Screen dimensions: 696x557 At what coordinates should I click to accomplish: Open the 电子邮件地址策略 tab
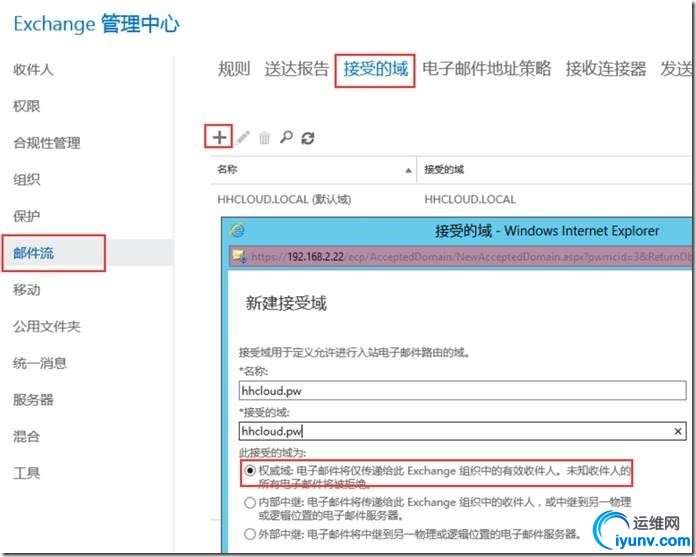click(x=486, y=69)
